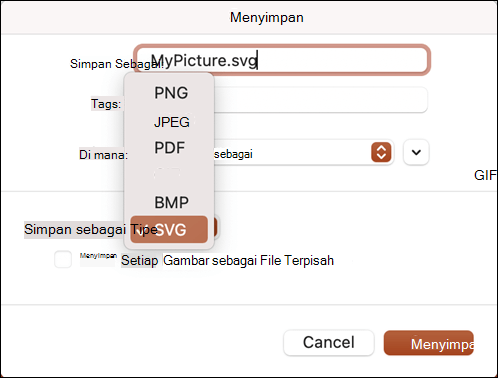The image size is (498, 378).
Task: Click the GIF label on the right
Action: pyautogui.click(x=485, y=175)
